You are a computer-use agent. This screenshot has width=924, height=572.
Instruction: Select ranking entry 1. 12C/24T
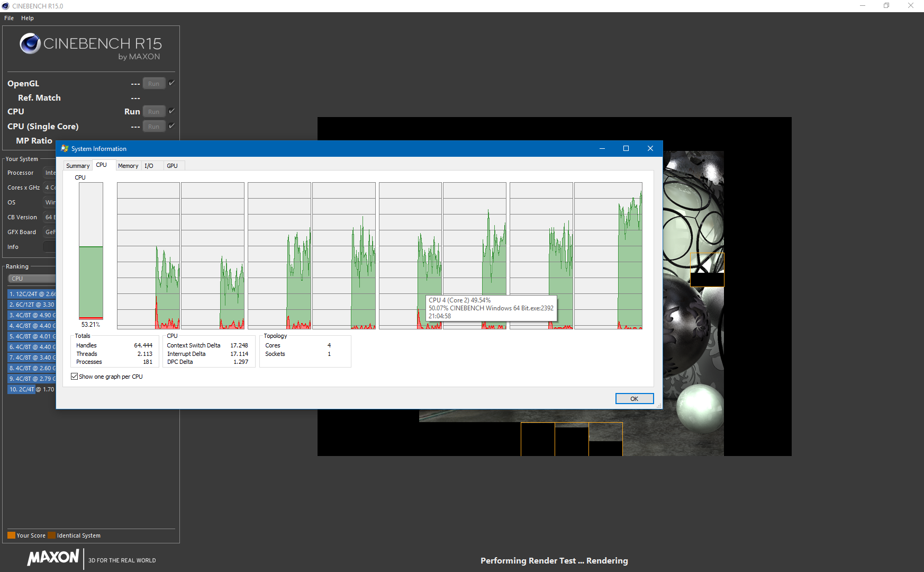point(32,294)
